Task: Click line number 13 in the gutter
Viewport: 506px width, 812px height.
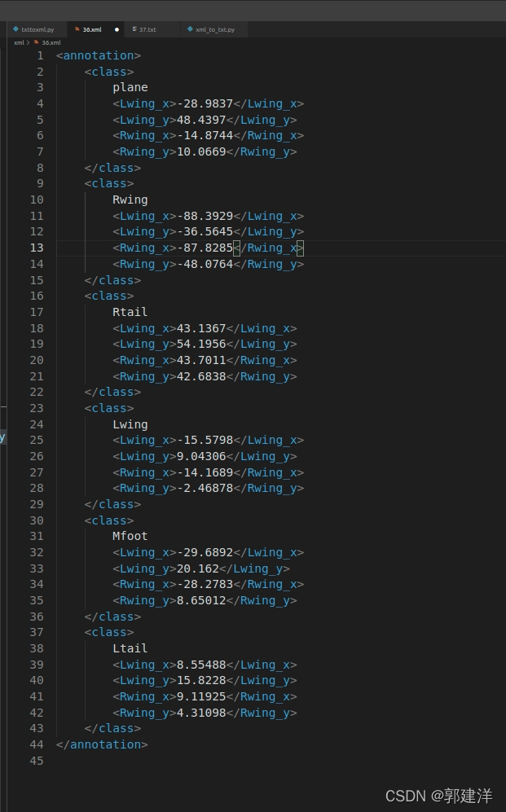Action: 37,248
